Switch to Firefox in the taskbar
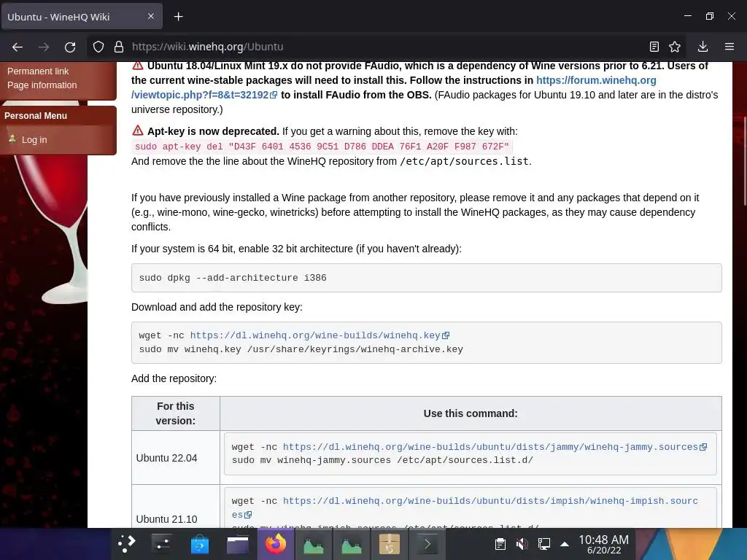 (x=276, y=544)
